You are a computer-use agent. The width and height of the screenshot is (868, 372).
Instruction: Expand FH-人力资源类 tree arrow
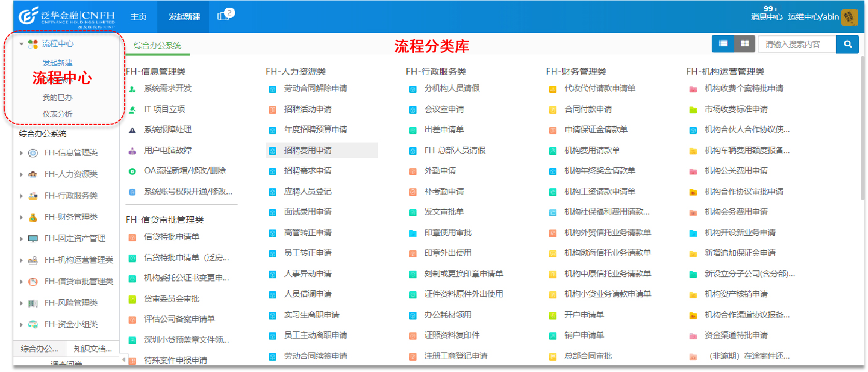[x=21, y=174]
